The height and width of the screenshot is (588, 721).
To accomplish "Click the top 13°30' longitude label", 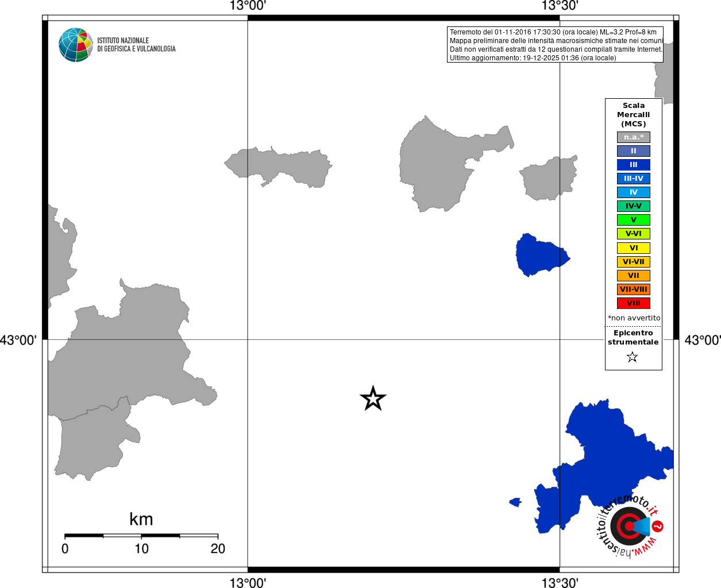I will coord(560,6).
